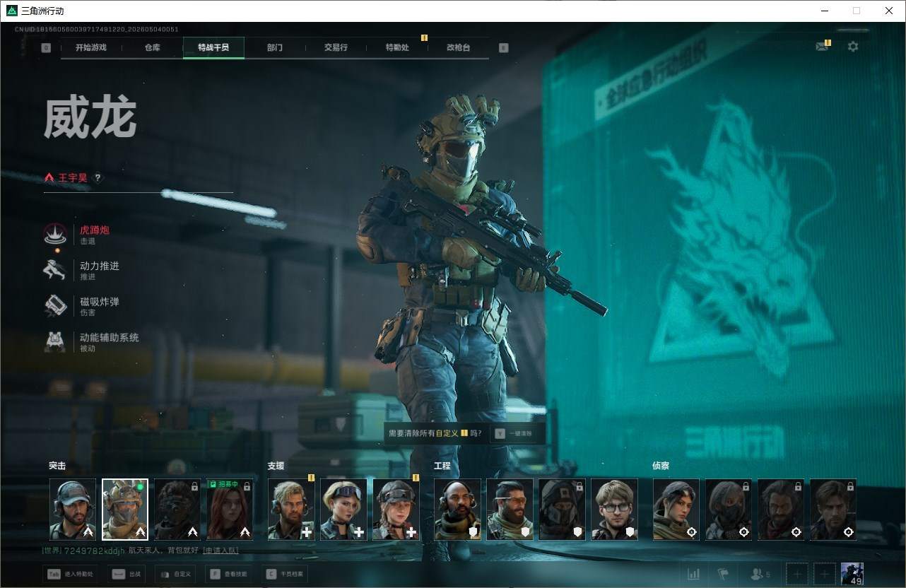Screen dimensions: 906x588
Task: Switch to the 仓库 tab
Action: click(152, 47)
